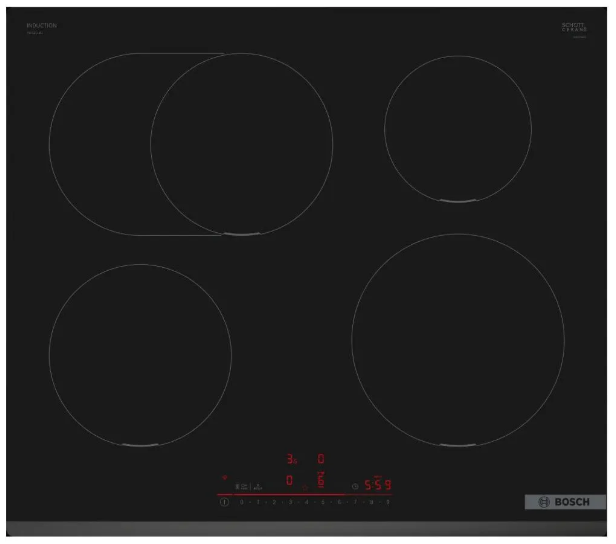Screen dimensions: 616x544
Task: Select front-right zone display showing 6
Action: tap(321, 482)
